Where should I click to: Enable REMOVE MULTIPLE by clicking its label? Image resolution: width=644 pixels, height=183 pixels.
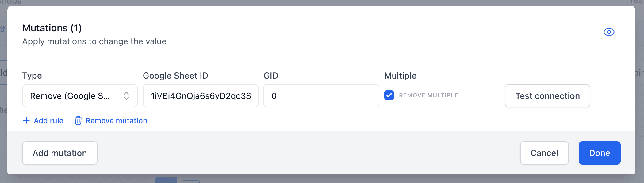coord(428,95)
